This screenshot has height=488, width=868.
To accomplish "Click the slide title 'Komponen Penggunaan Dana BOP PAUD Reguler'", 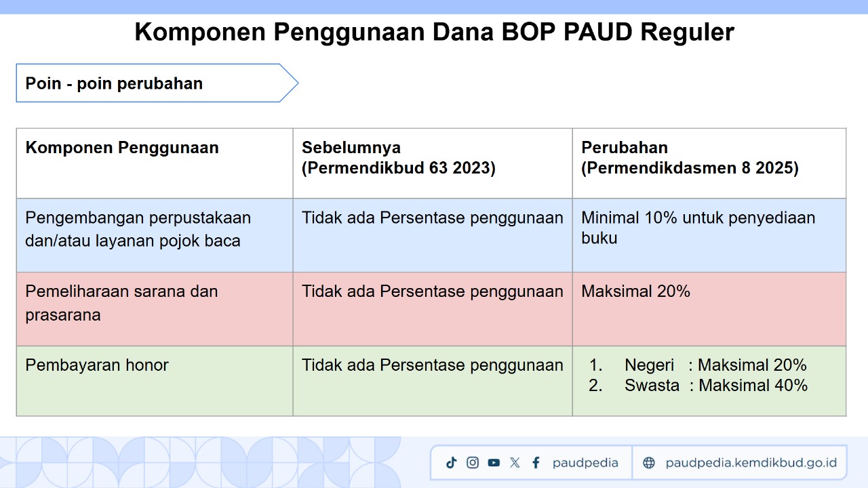I will point(434,32).
